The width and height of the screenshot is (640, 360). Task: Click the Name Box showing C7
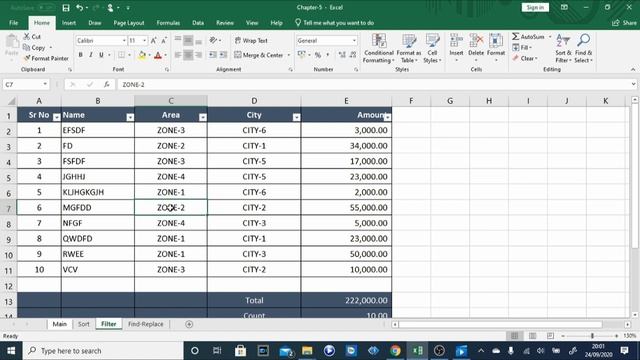click(26, 84)
